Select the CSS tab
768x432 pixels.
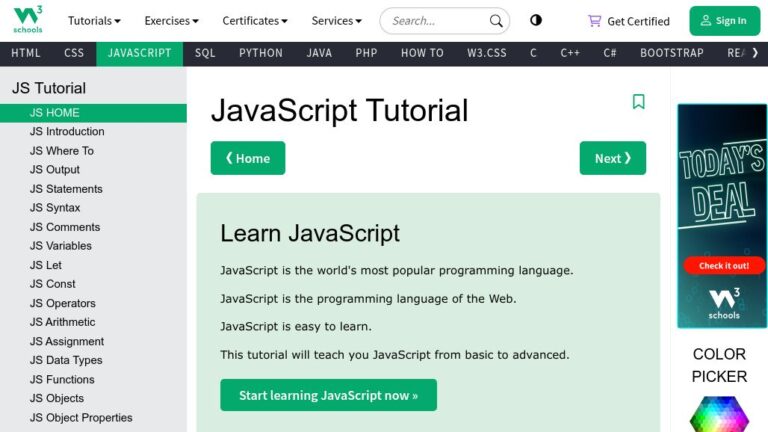coord(74,53)
